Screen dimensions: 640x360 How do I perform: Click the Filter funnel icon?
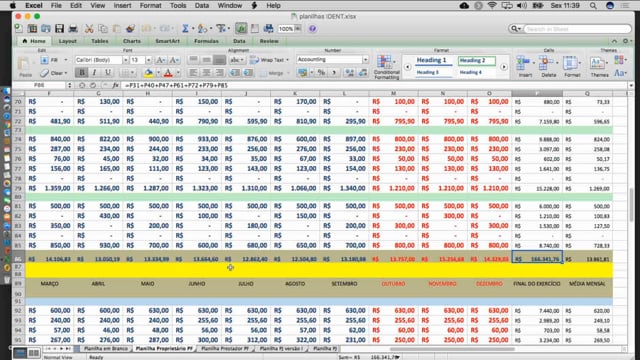click(x=221, y=29)
